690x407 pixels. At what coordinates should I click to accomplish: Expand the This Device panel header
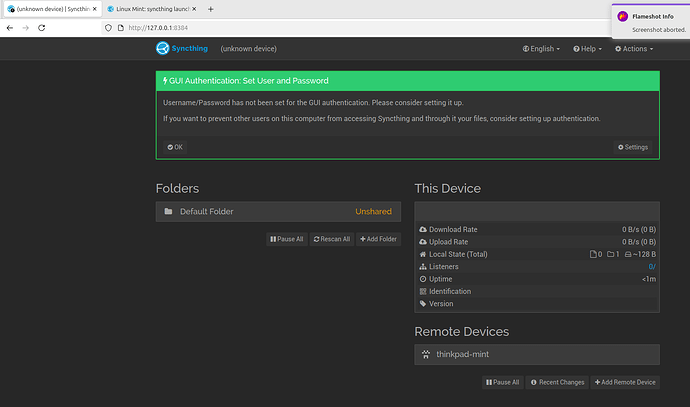point(537,212)
